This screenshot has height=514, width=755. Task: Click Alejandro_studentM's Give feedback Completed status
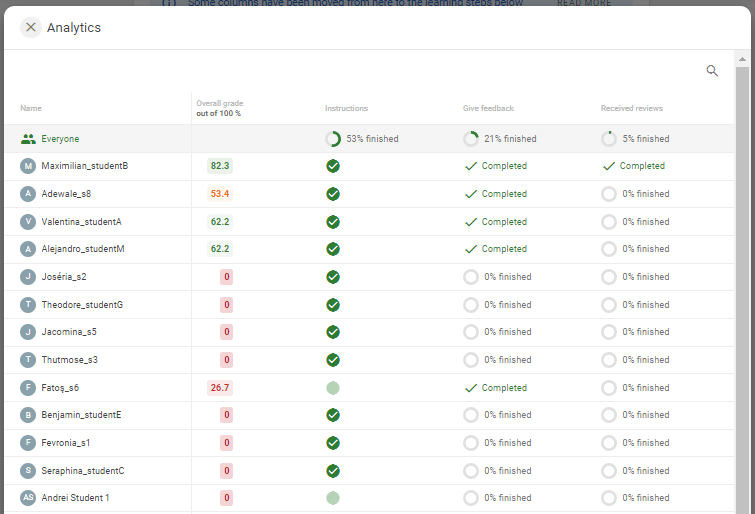496,249
